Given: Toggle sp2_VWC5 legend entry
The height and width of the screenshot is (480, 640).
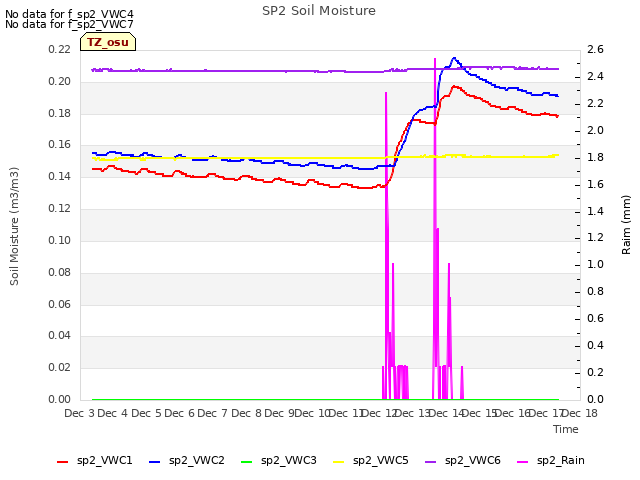Looking at the screenshot, I should tap(371, 461).
